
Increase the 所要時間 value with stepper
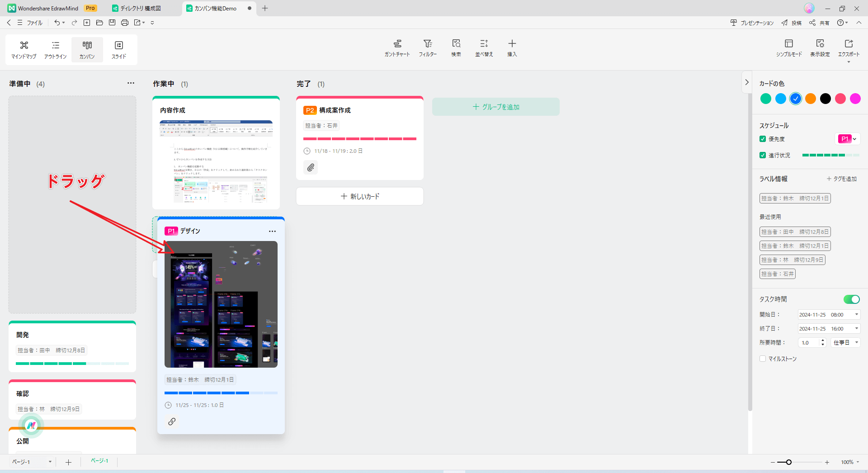point(823,341)
